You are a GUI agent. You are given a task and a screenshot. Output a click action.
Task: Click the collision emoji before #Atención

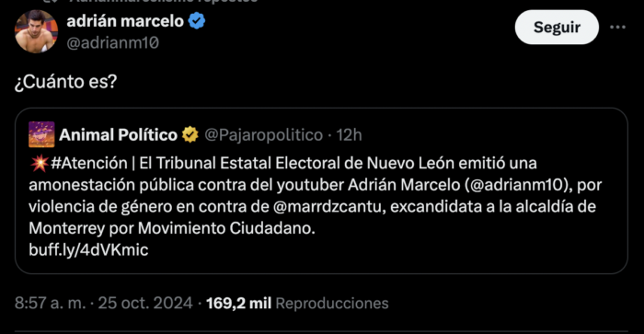40,163
